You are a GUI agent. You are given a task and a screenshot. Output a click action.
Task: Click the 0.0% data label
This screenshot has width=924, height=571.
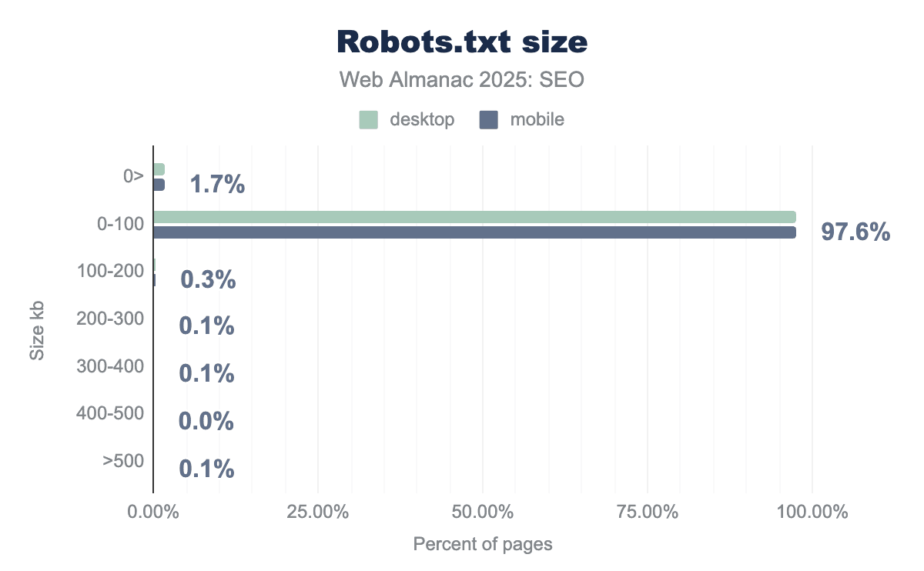pos(206,422)
